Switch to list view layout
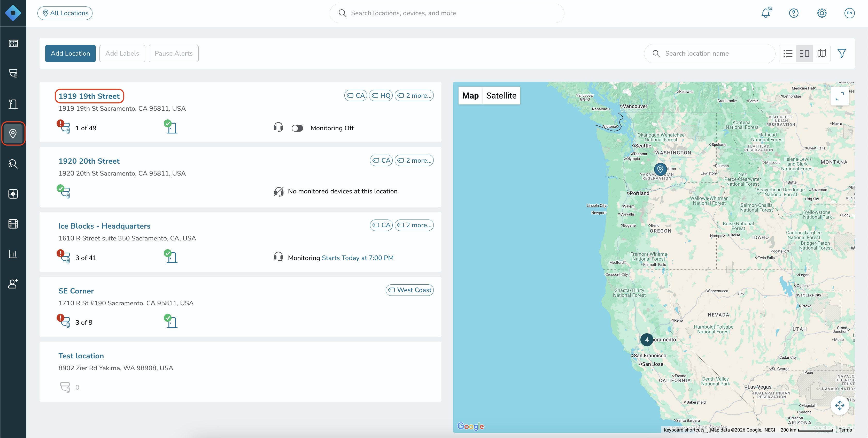 pos(788,53)
